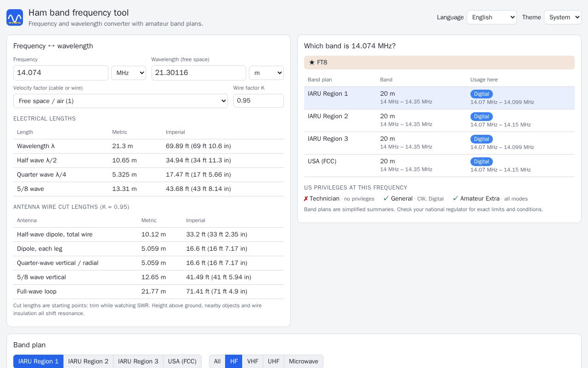Viewport: 588px width, 368px height.
Task: Open the Theme dropdown
Action: [x=563, y=17]
